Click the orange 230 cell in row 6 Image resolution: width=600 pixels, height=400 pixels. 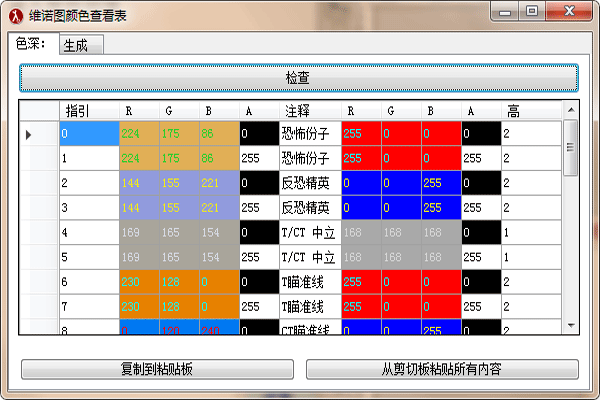coord(139,282)
